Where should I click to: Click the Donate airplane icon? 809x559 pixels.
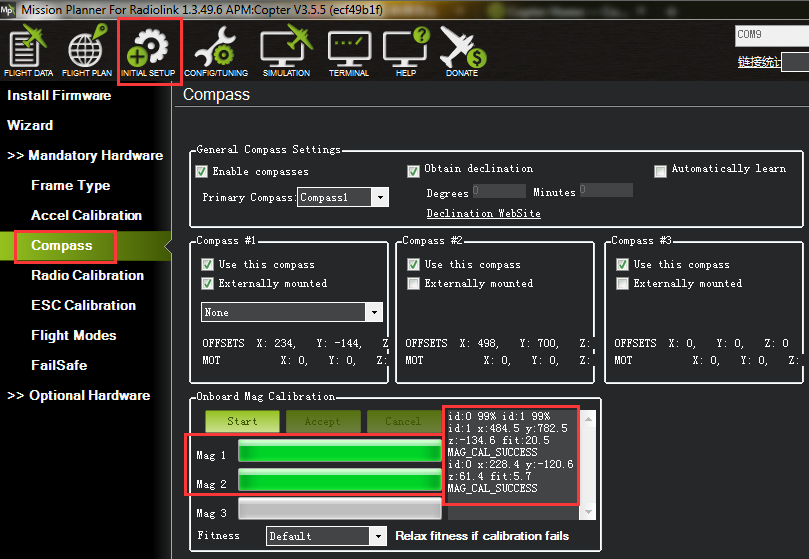(461, 50)
